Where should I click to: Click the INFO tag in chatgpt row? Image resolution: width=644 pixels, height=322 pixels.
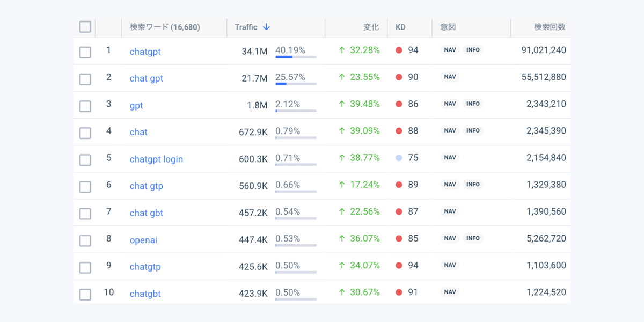click(473, 50)
